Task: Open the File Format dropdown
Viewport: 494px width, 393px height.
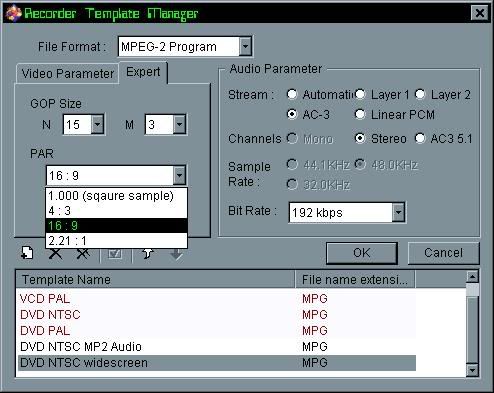Action: tap(245, 46)
